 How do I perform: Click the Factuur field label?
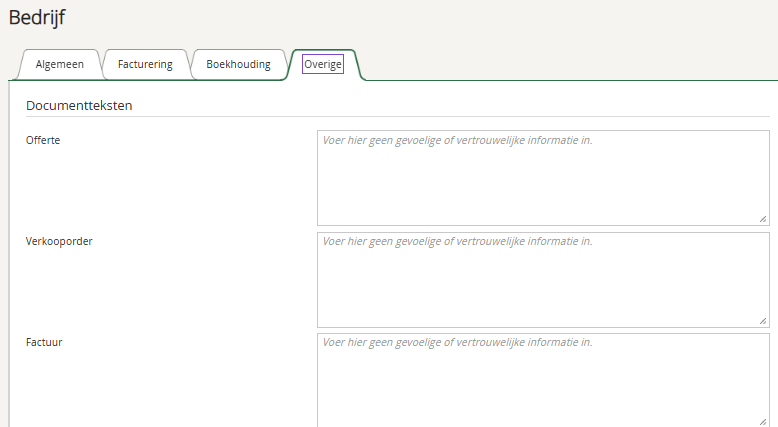(45, 342)
